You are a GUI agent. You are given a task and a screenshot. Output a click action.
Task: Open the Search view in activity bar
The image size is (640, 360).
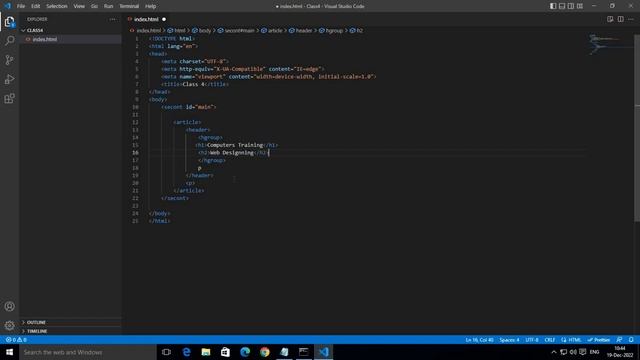coord(9,40)
